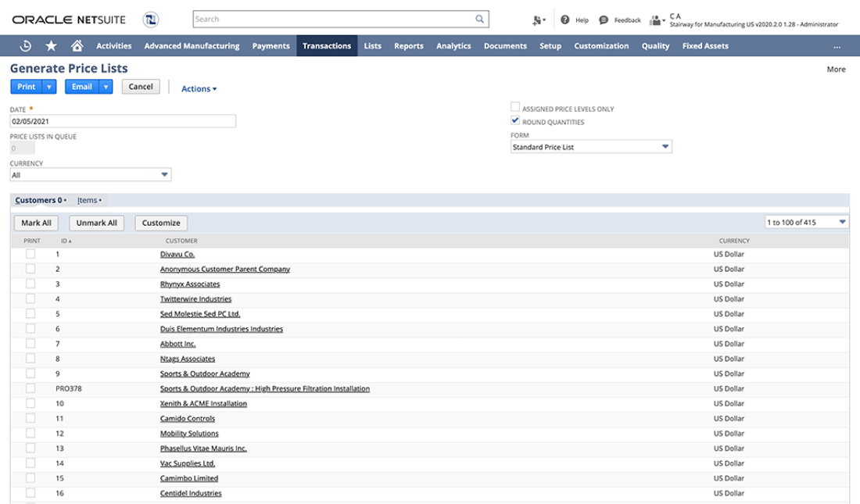Open the Form dropdown (Standard Price List)
Screen dimensions: 860x504
[x=591, y=147]
